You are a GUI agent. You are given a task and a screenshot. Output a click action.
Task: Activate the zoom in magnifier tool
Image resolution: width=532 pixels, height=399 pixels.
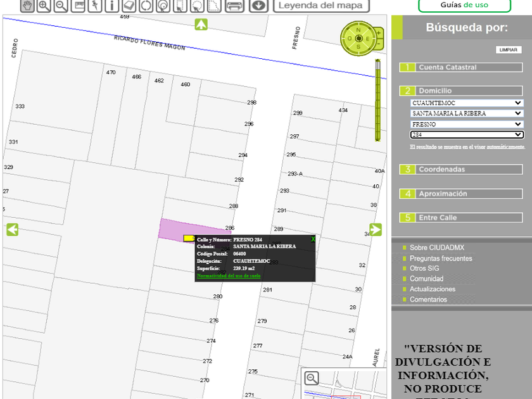pos(44,6)
